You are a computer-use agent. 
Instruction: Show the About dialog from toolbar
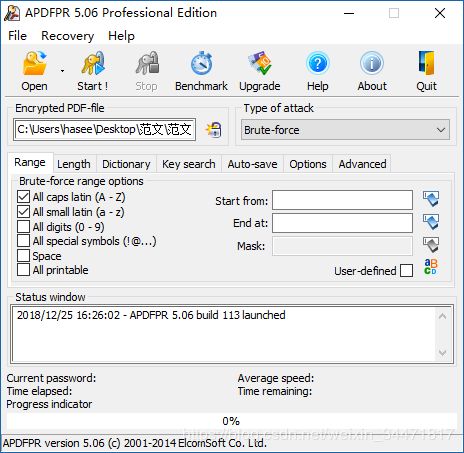point(372,71)
